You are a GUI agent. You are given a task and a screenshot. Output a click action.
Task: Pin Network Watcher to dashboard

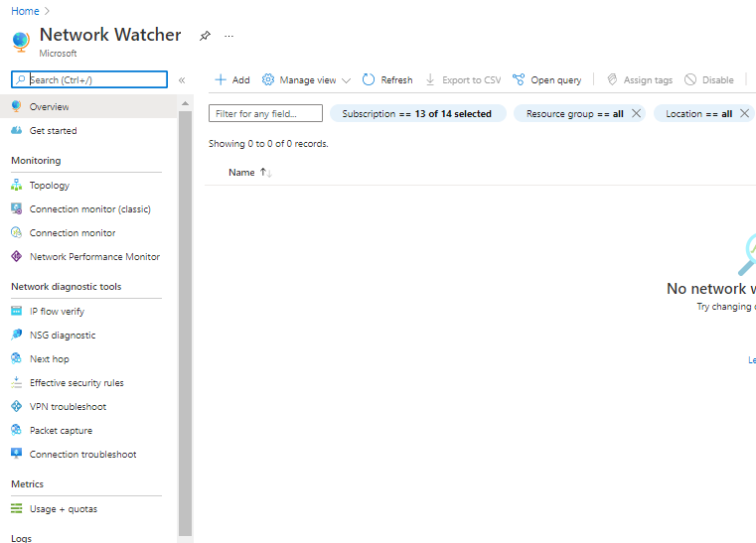(205, 36)
